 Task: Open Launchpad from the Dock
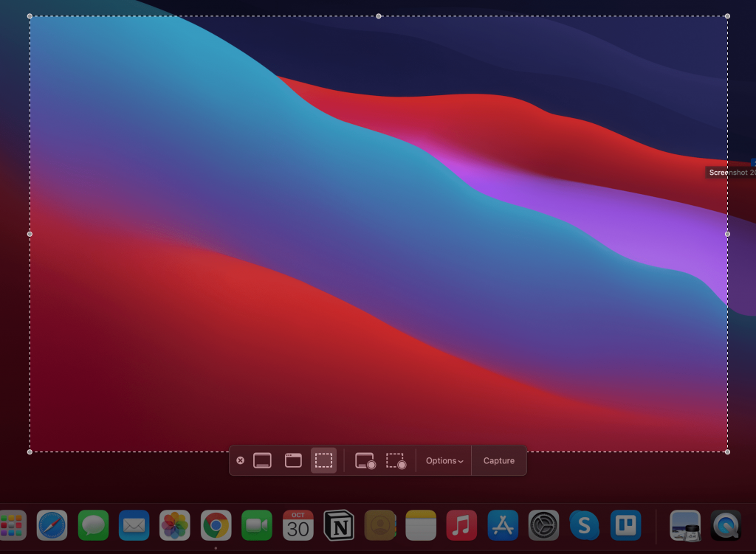pyautogui.click(x=12, y=525)
